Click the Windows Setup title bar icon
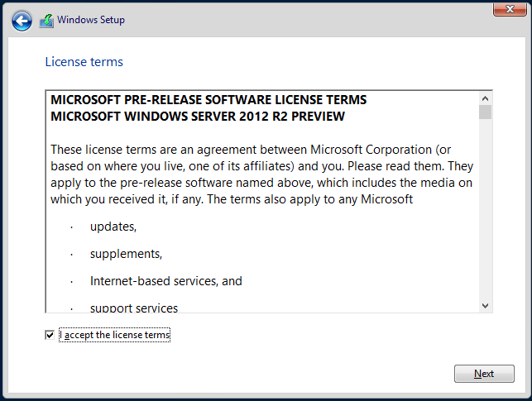 coord(46,21)
